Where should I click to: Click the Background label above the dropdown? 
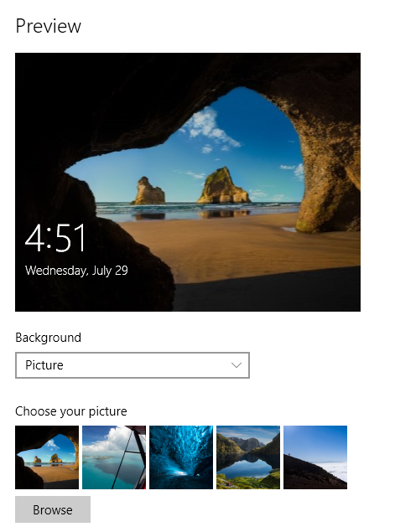[x=49, y=338]
